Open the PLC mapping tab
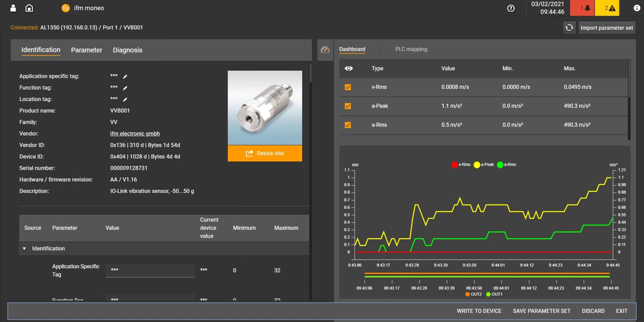The width and height of the screenshot is (644, 322). 411,49
